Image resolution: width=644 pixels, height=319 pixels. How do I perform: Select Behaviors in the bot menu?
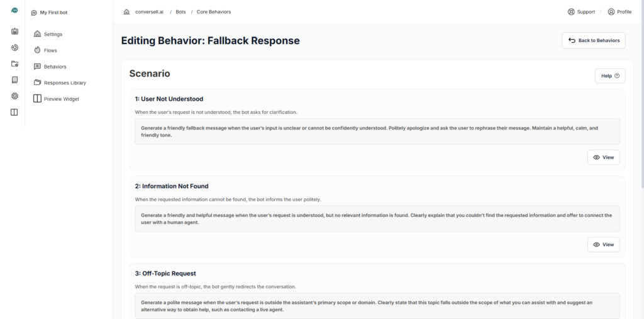click(55, 66)
